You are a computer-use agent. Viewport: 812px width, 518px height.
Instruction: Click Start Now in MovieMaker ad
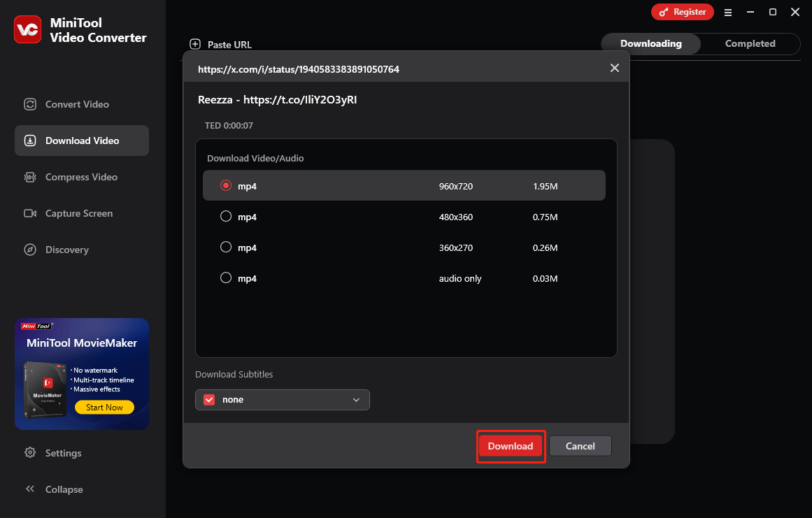coord(105,408)
